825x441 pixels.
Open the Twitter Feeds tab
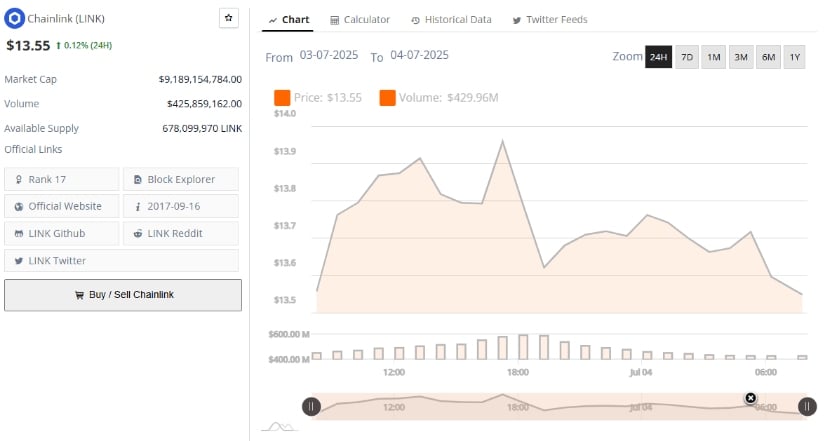click(x=550, y=20)
